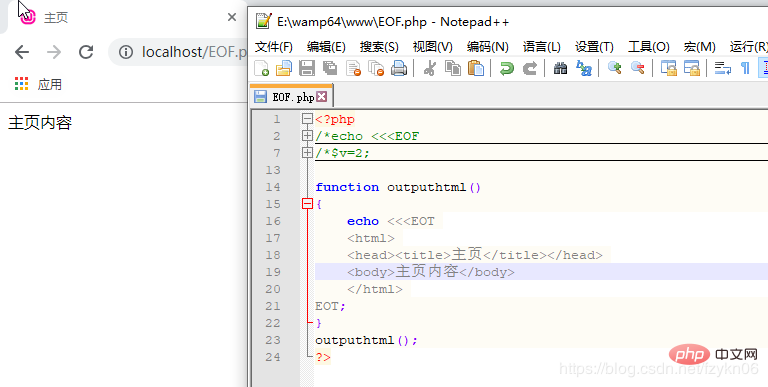Screen dimensions: 768x387
Task: Select the EOF.php document tab
Action: pos(291,97)
